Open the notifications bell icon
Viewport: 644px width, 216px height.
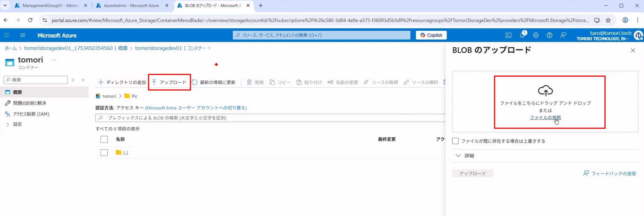522,35
